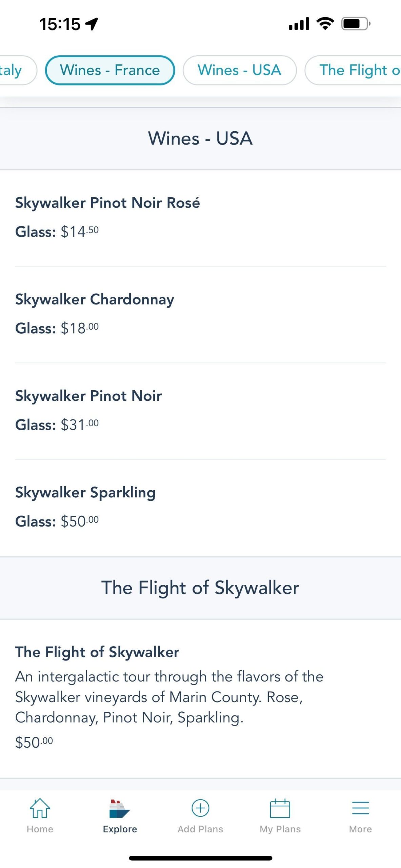Tap the Wi-Fi status icon
Screen dimensions: 401x868
pos(325,24)
